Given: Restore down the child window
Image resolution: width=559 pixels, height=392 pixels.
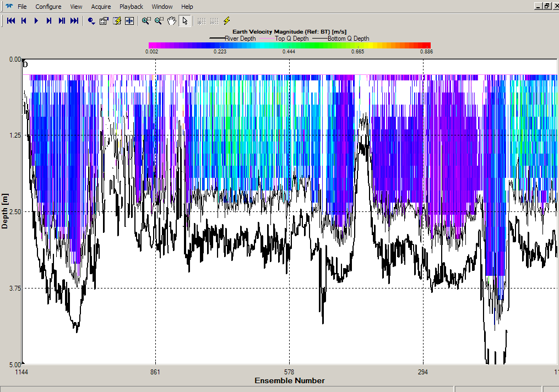Looking at the screenshot, I should tap(546, 6).
